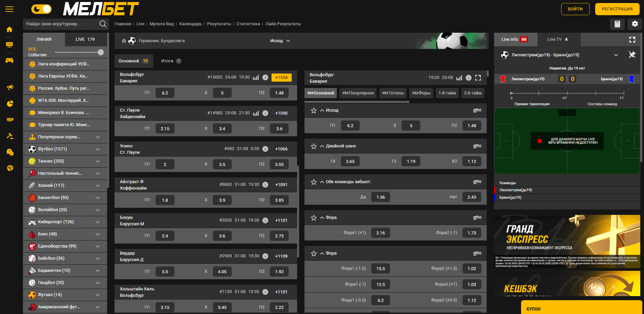Add Двойной шанс market to favorites
This screenshot has width=644, height=314.
[x=314, y=146]
